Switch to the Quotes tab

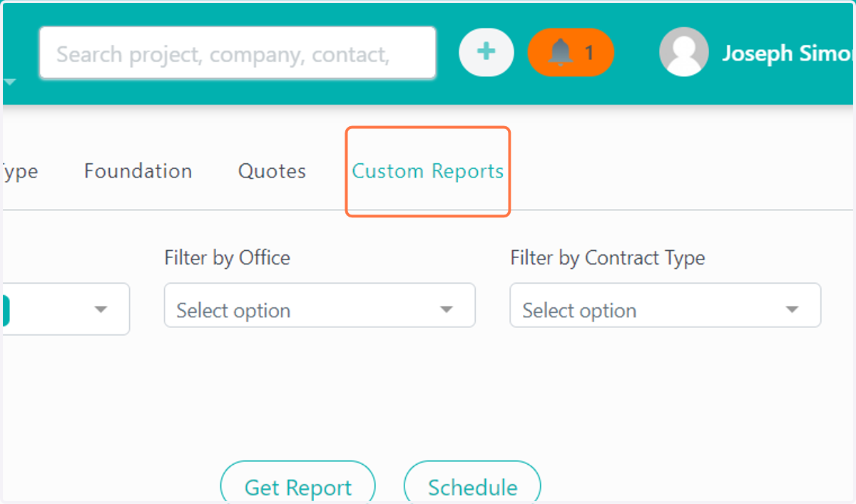point(272,171)
